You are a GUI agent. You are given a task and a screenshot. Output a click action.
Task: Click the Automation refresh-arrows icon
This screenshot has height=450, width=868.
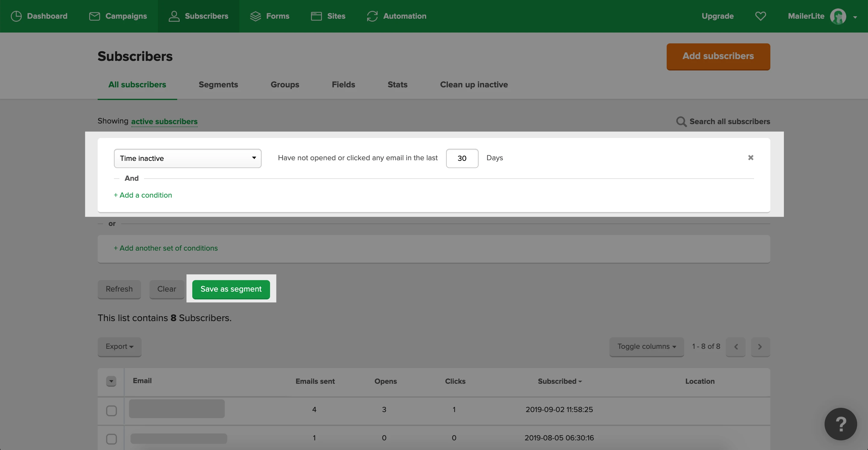(372, 16)
